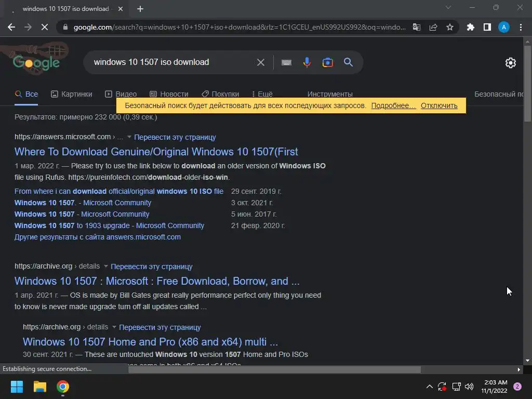532x399 pixels.
Task: Bookmark this page with star icon
Action: pyautogui.click(x=449, y=27)
